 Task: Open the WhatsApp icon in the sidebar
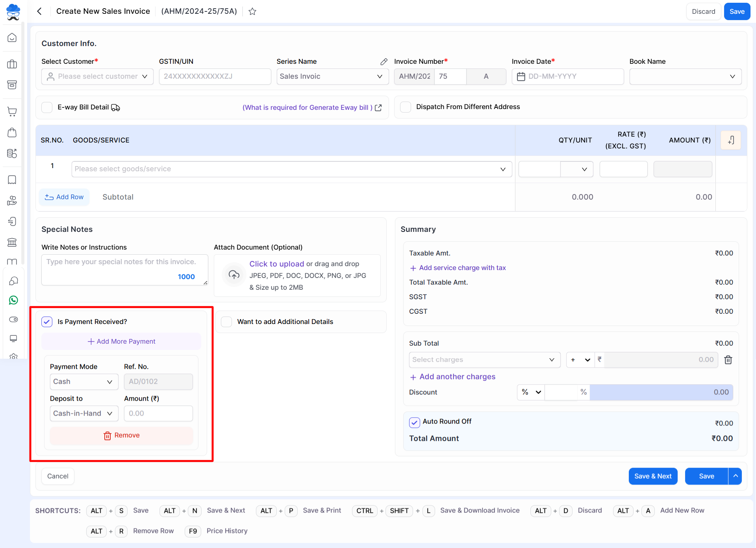(x=13, y=300)
